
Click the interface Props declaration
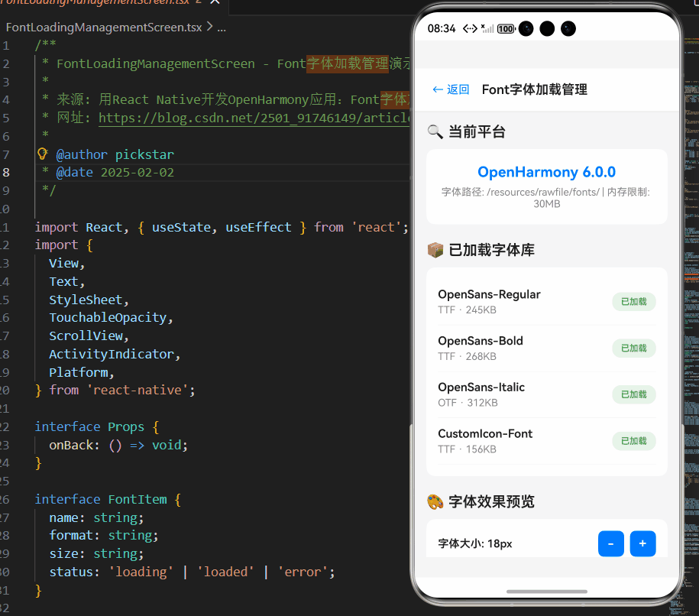97,427
